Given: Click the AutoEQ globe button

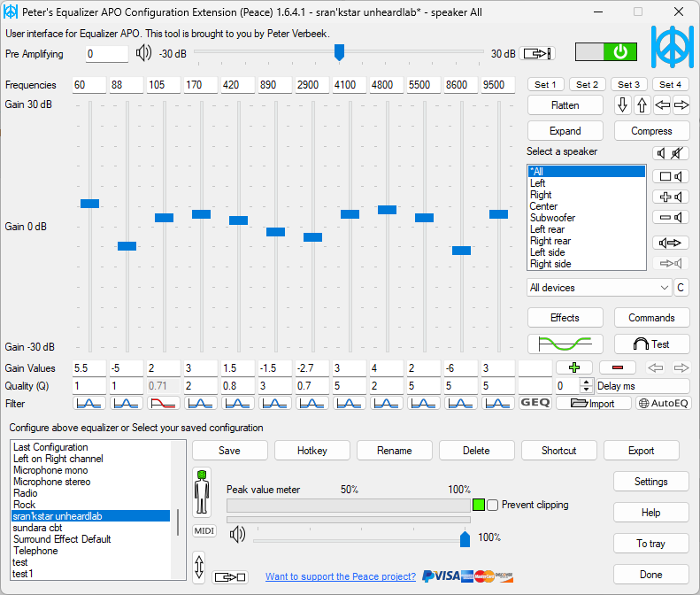Looking at the screenshot, I should pyautogui.click(x=664, y=403).
